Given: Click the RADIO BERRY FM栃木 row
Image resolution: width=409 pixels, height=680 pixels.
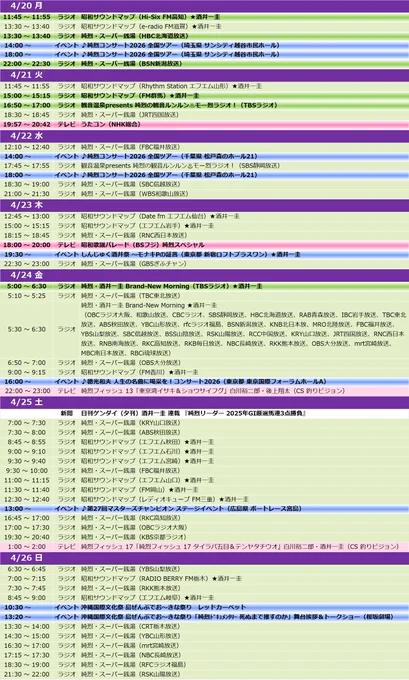Looking at the screenshot, I should [204, 579].
